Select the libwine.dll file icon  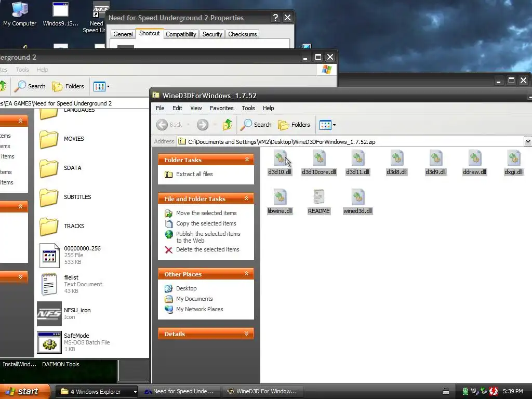(x=280, y=197)
